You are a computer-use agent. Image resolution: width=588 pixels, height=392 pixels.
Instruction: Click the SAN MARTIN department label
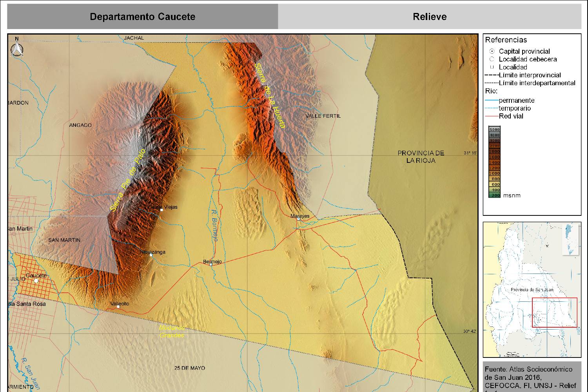[64, 240]
